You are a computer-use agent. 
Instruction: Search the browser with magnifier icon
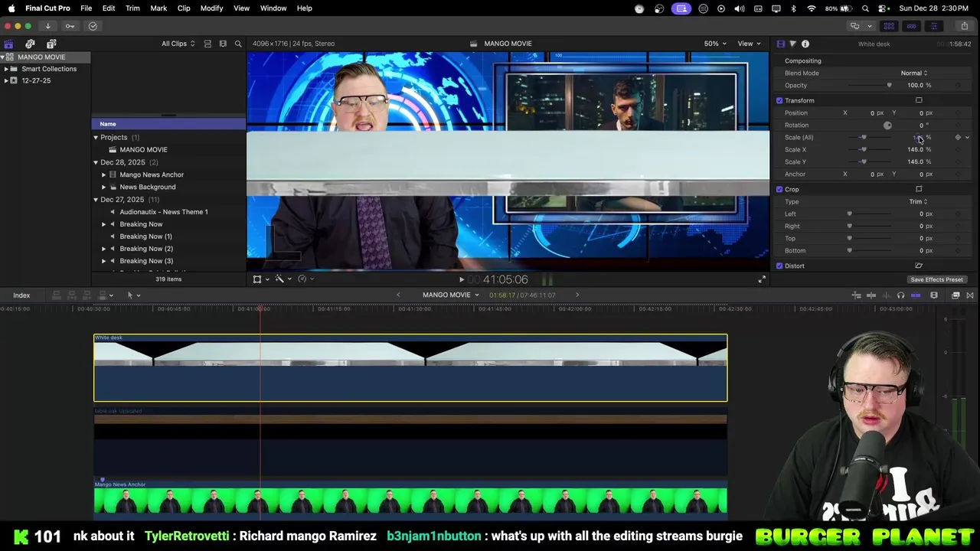coord(238,44)
